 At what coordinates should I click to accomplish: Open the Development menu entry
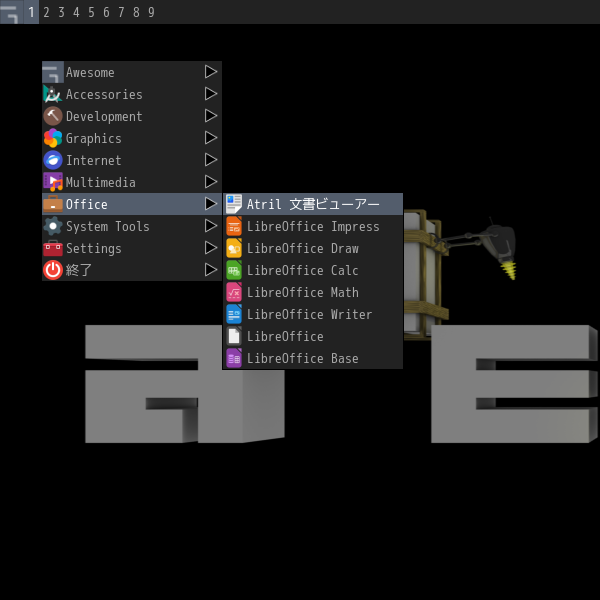[x=132, y=116]
